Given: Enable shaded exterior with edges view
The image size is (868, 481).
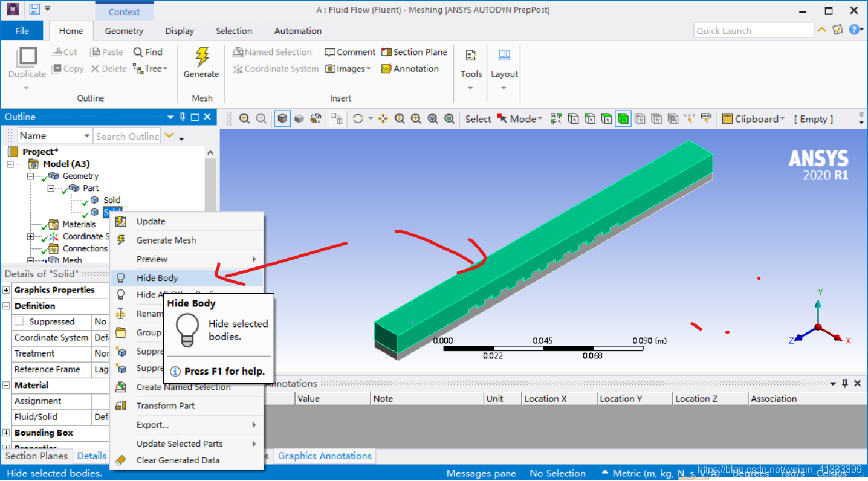Looking at the screenshot, I should pyautogui.click(x=282, y=119).
